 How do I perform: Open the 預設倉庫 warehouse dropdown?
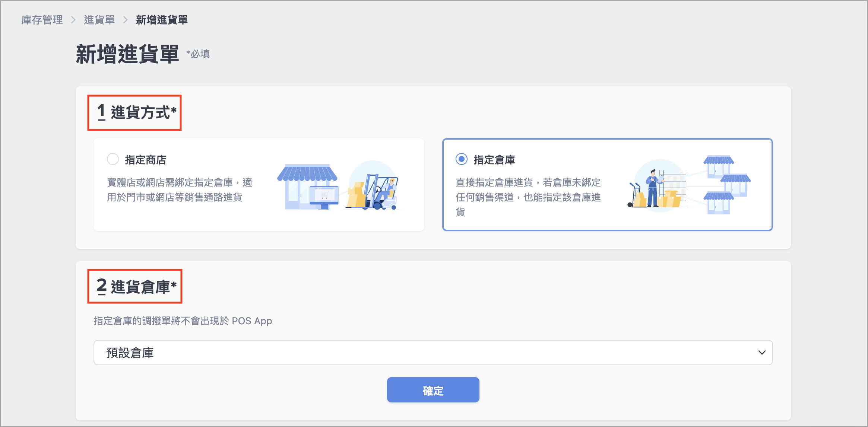tap(433, 353)
